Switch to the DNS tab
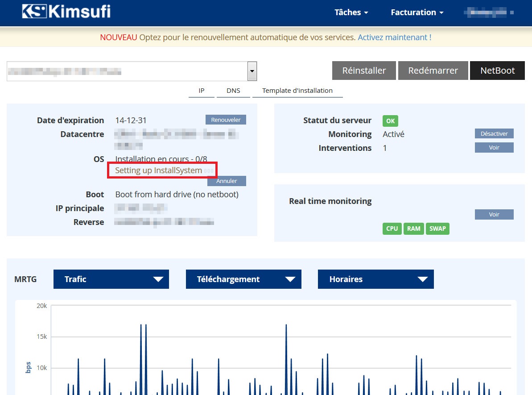Image resolution: width=532 pixels, height=395 pixels. point(233,91)
